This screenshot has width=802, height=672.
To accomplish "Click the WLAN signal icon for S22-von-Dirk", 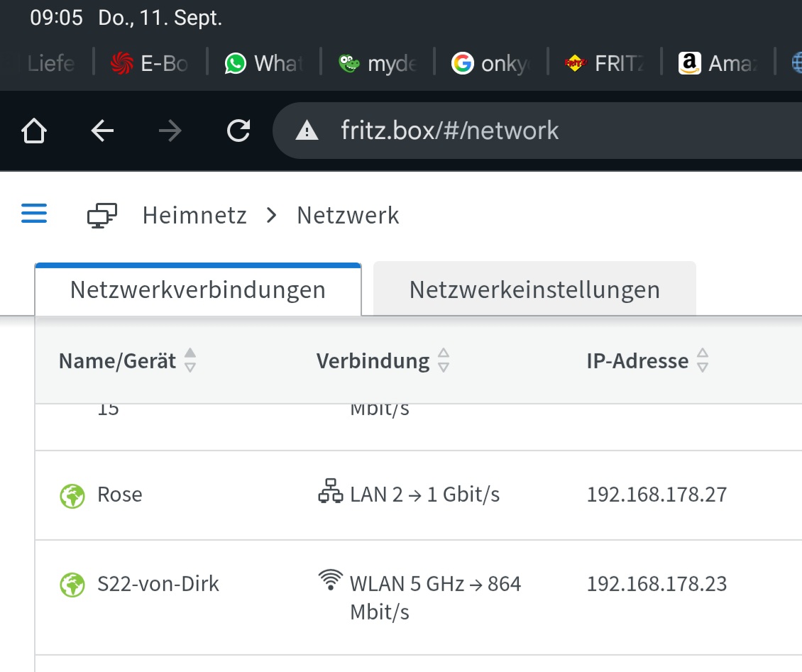I will click(330, 581).
